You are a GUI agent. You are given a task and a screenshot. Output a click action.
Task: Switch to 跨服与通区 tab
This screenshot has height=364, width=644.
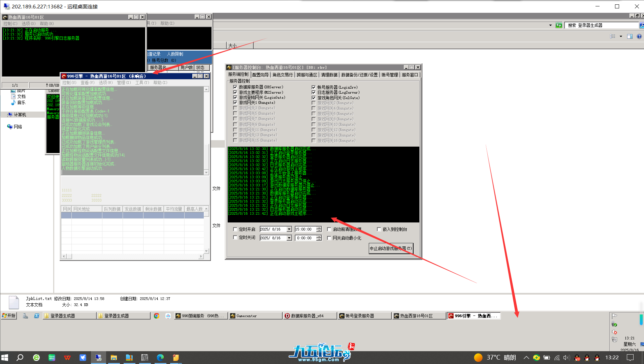pyautogui.click(x=307, y=75)
